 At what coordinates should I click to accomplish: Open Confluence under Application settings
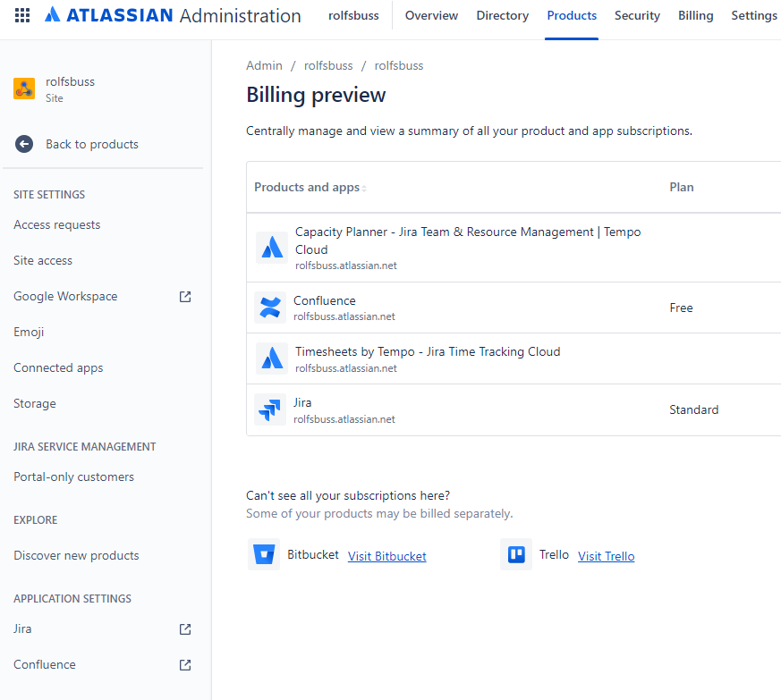(45, 664)
